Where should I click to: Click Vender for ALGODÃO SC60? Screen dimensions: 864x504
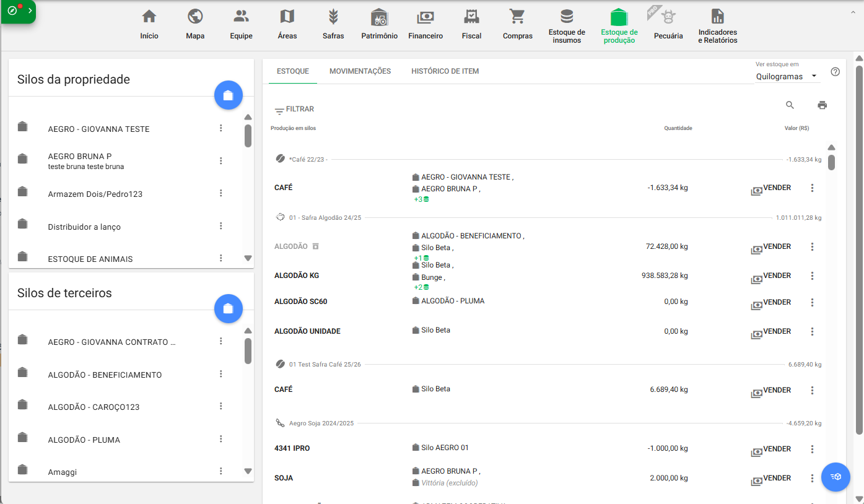(x=771, y=303)
